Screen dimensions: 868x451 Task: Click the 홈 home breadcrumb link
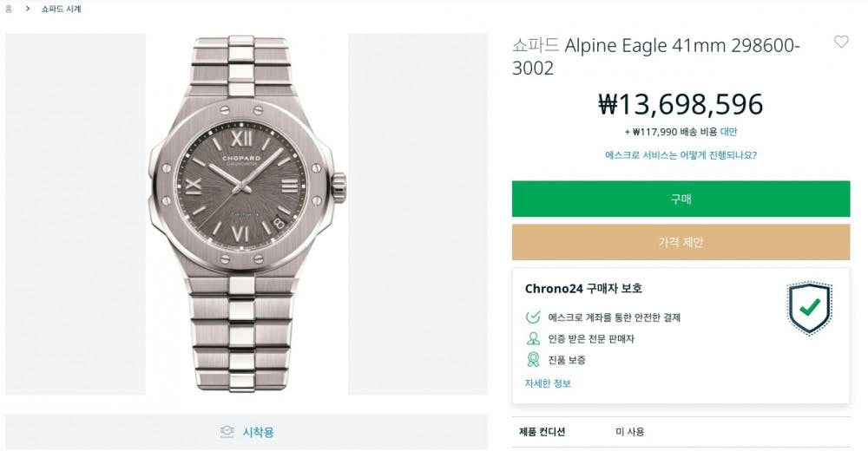point(9,9)
